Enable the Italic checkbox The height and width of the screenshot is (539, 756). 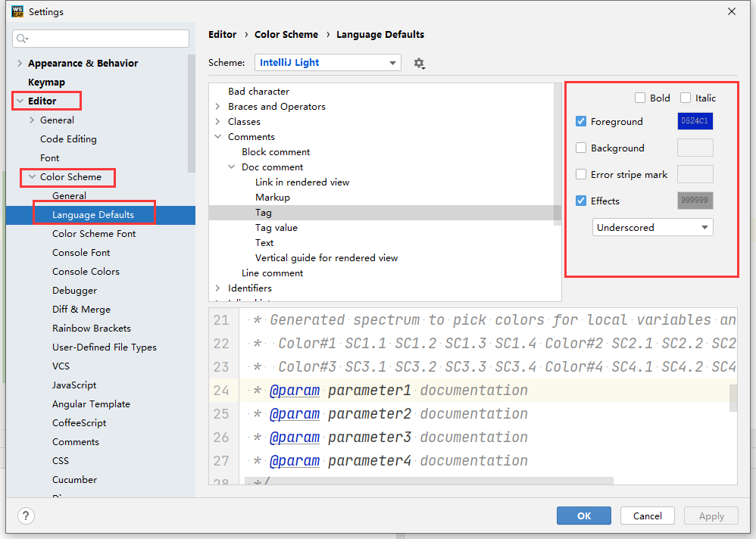click(686, 98)
